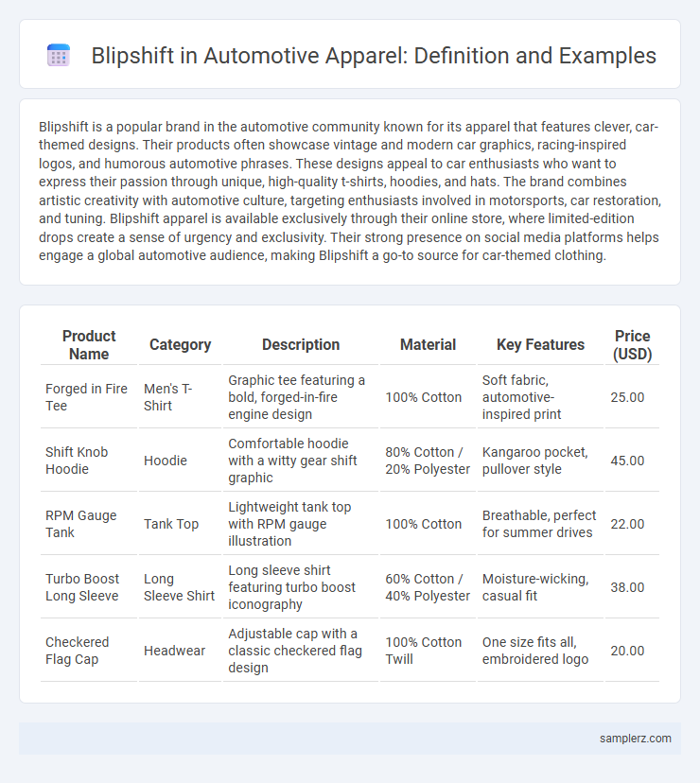Image resolution: width=700 pixels, height=783 pixels.
Task: Click the '100% Cotton Twill' material cell
Action: [428, 651]
